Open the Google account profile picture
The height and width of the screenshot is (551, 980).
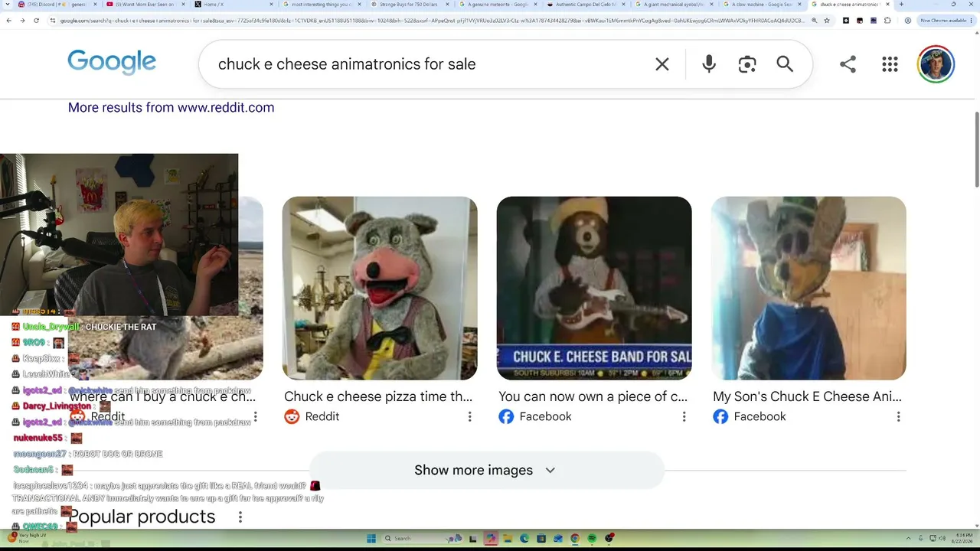pos(936,64)
